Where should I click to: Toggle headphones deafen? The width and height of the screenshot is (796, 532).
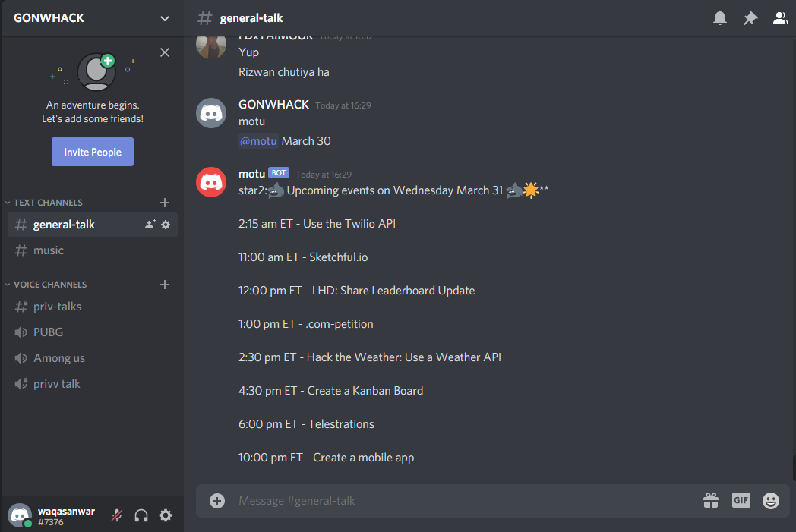(141, 516)
